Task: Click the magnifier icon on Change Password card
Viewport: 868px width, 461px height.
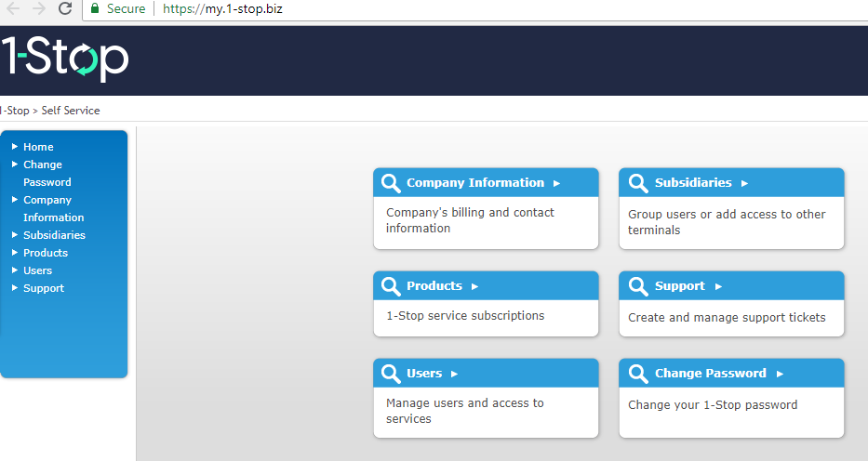Action: [638, 374]
